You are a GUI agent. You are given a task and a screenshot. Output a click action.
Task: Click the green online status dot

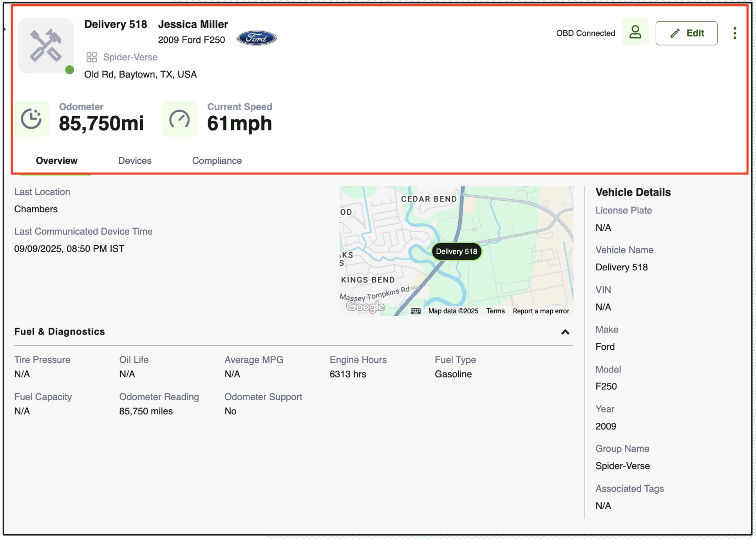70,70
